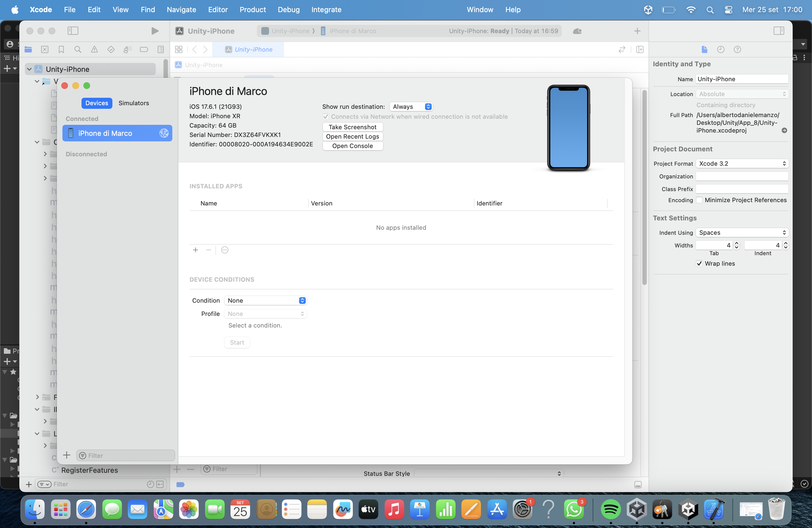The height and width of the screenshot is (528, 812).
Task: Open the Debug menu
Action: point(288,10)
